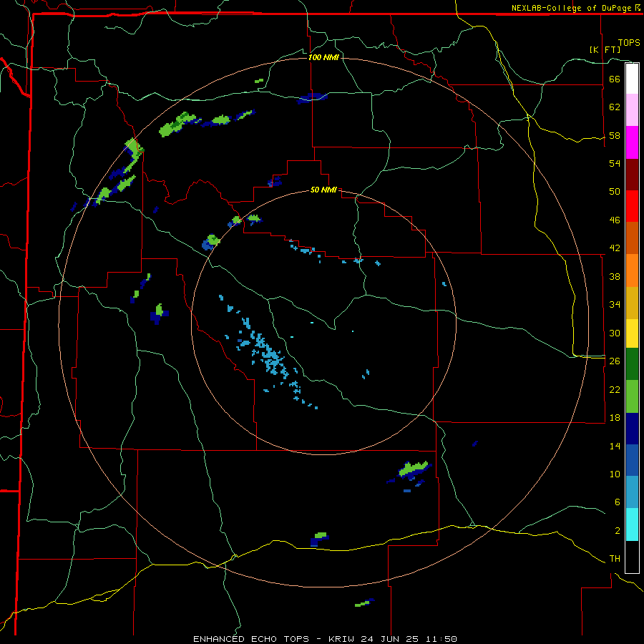Click the "46" scale value
Viewport: 644px width, 644px height.
click(615, 220)
